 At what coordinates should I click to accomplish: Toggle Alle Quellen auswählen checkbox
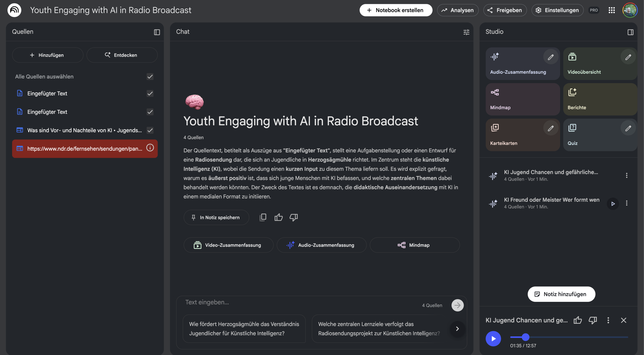click(x=150, y=77)
